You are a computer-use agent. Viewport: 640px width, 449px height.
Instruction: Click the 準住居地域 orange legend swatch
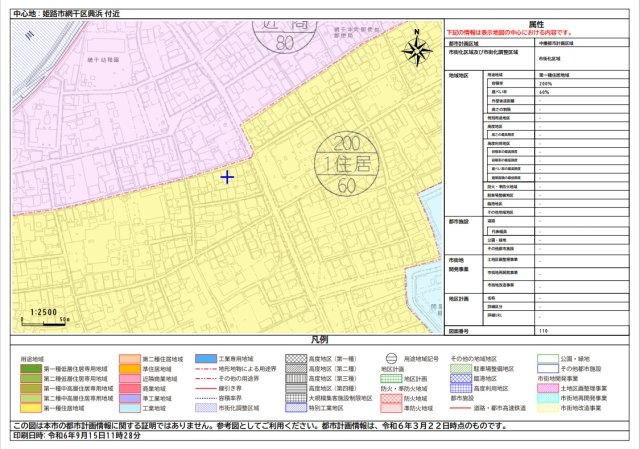click(130, 369)
